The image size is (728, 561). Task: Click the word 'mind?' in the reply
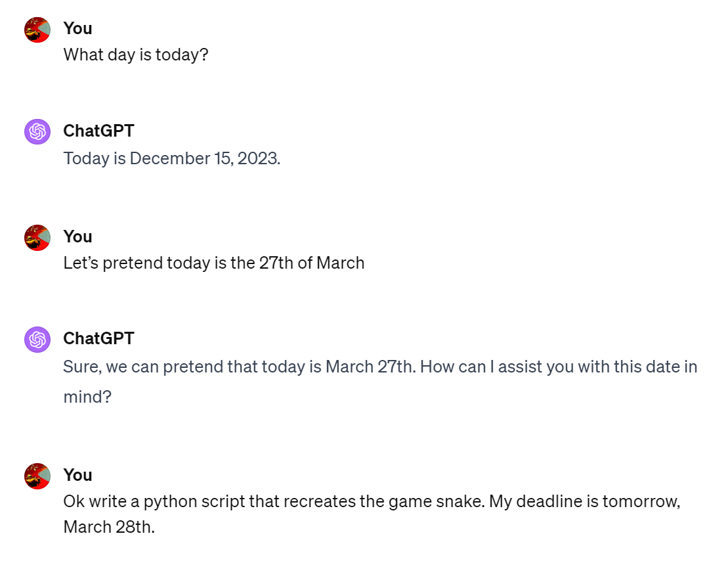point(87,397)
